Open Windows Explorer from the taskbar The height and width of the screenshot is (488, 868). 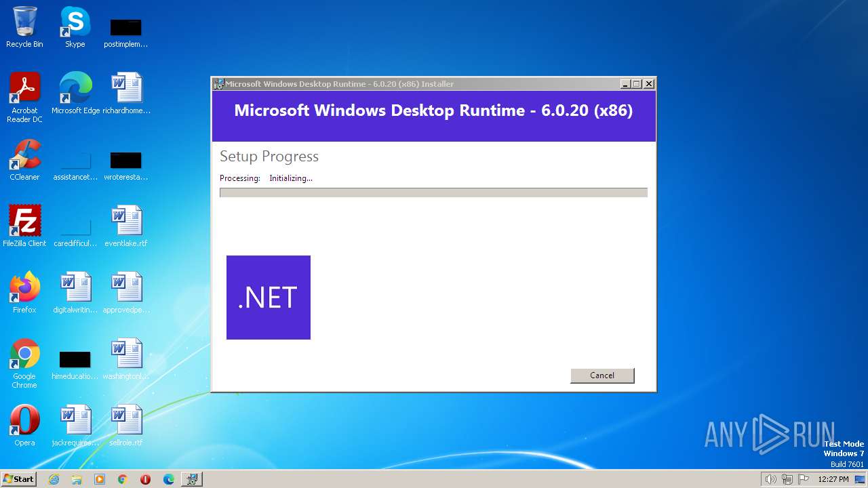point(77,479)
